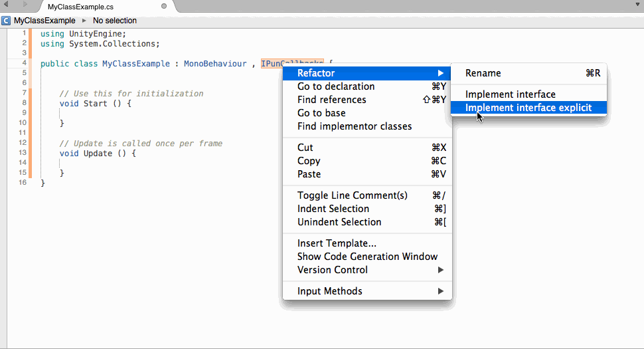This screenshot has height=349, width=644.
Task: Expand the Refactor submenu arrow
Action: [441, 73]
